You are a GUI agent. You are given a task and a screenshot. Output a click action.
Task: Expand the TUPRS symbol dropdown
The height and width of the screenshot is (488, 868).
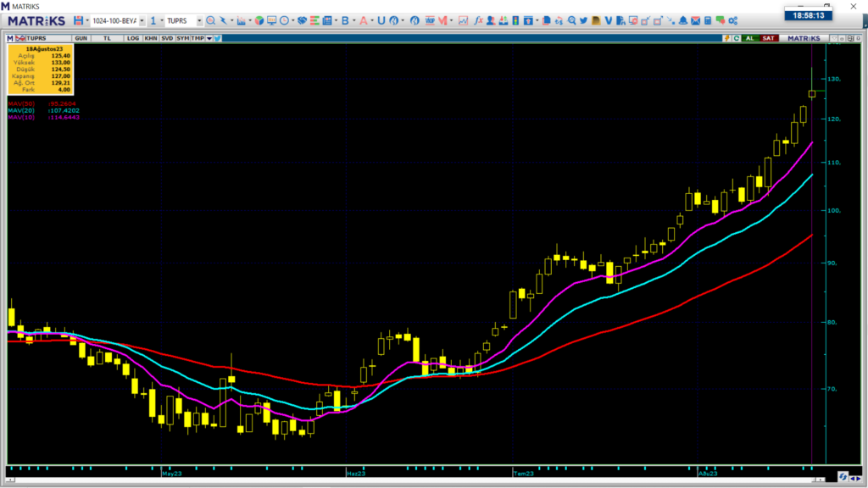coord(199,20)
